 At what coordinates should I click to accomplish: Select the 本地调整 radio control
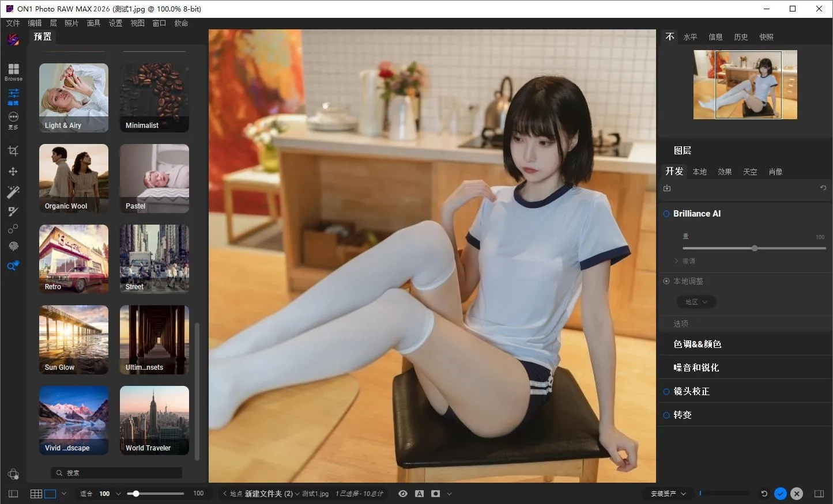(x=666, y=281)
